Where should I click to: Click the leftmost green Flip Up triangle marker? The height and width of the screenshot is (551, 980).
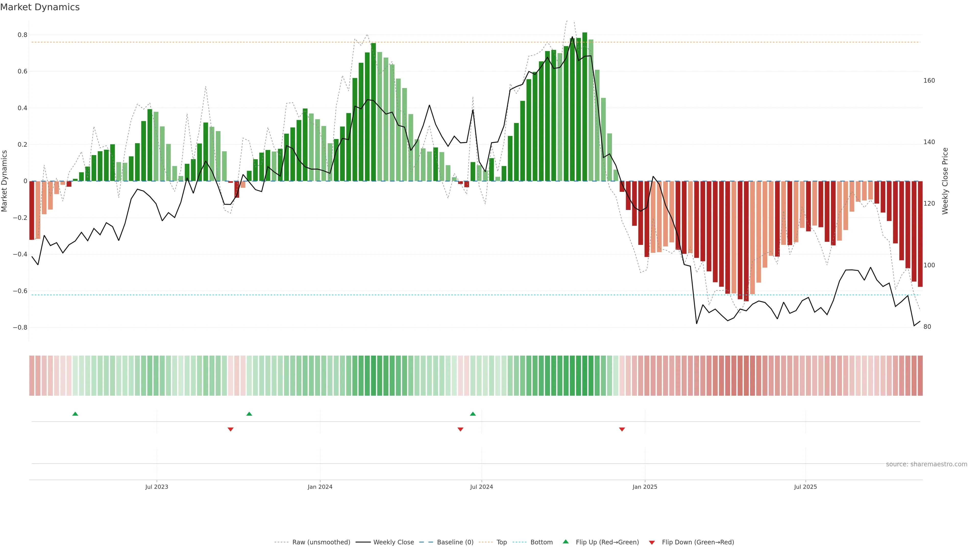coord(75,414)
